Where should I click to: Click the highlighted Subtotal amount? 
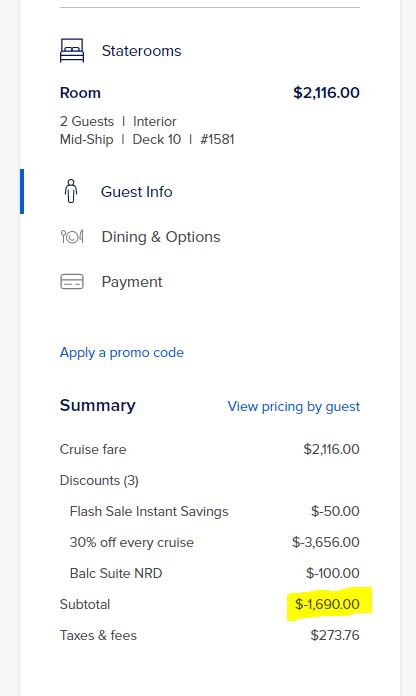tap(327, 604)
